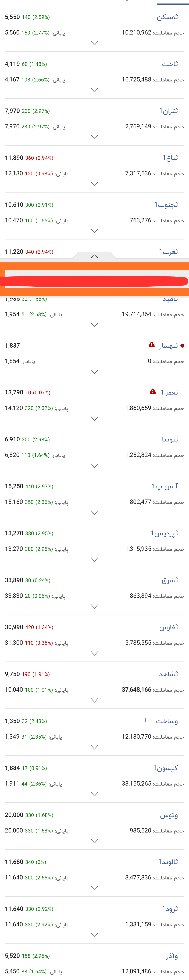Open the ثشاهد symbol page
This screenshot has height=980, width=189.
(x=169, y=674)
